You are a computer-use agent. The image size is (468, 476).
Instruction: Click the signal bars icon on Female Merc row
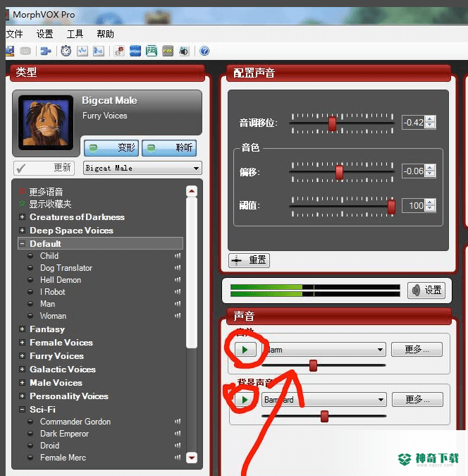[x=178, y=457]
